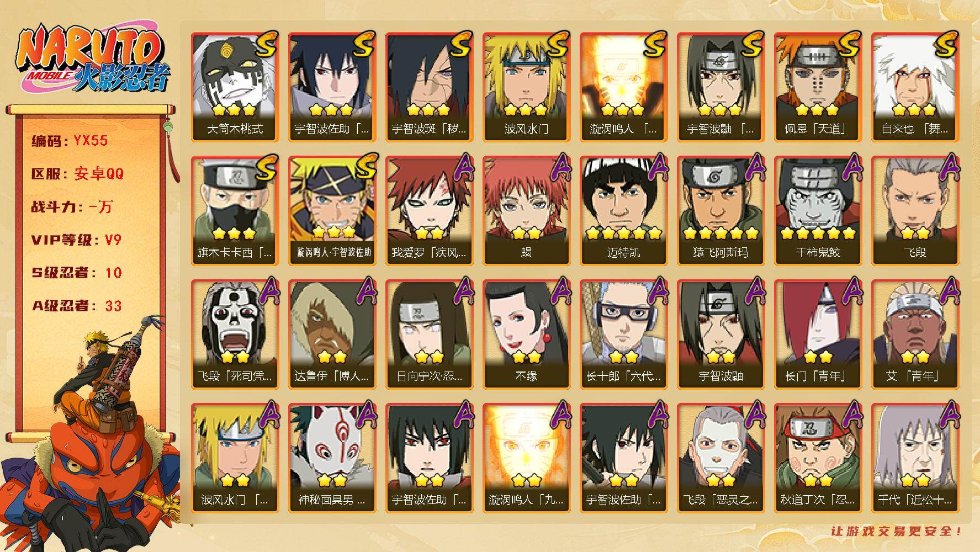
Task: Open the 长门「青年」 card
Action: click(818, 335)
